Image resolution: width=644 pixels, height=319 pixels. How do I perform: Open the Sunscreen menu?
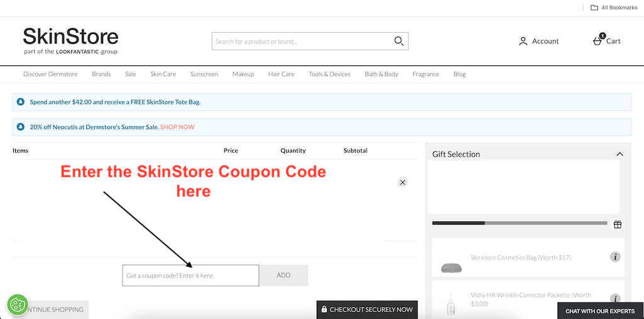(204, 74)
